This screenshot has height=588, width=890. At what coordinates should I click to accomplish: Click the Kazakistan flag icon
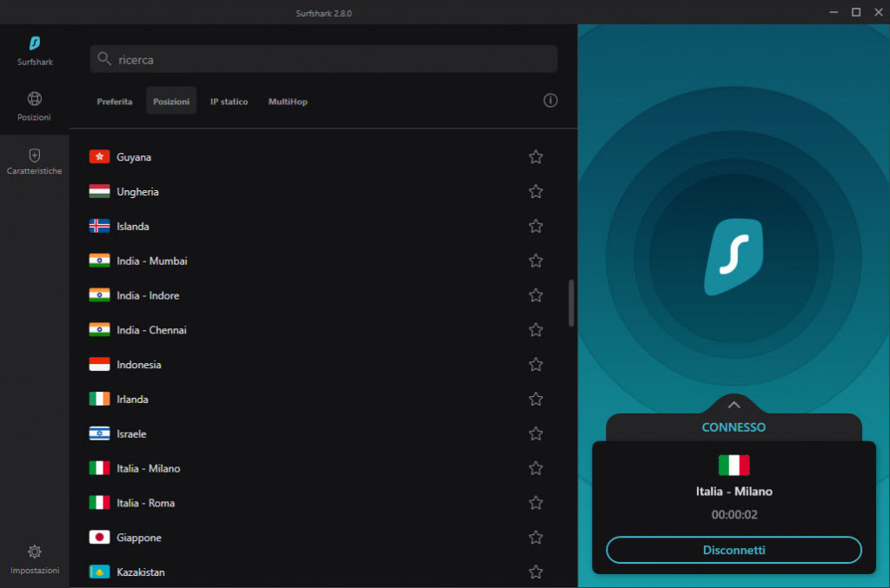point(99,572)
